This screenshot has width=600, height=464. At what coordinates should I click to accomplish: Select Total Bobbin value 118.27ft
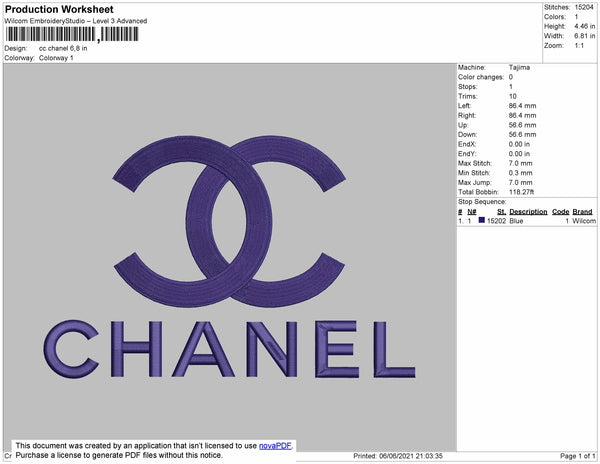pos(521,192)
